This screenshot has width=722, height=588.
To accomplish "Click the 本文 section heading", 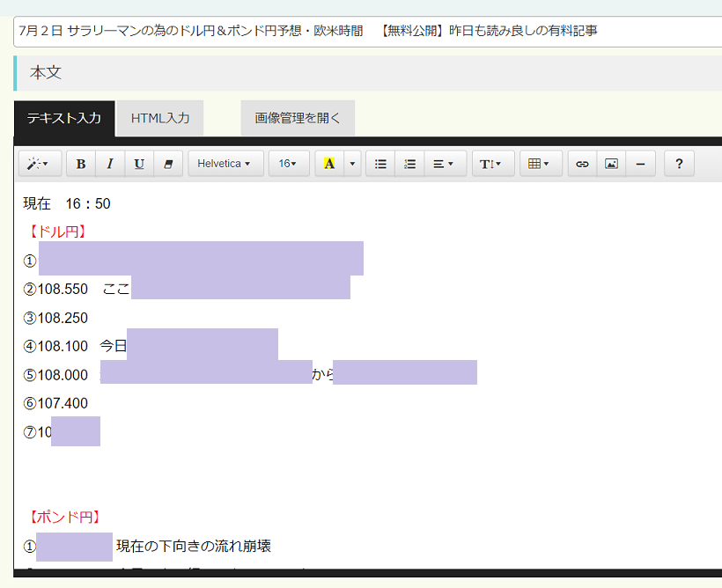I will [46, 73].
